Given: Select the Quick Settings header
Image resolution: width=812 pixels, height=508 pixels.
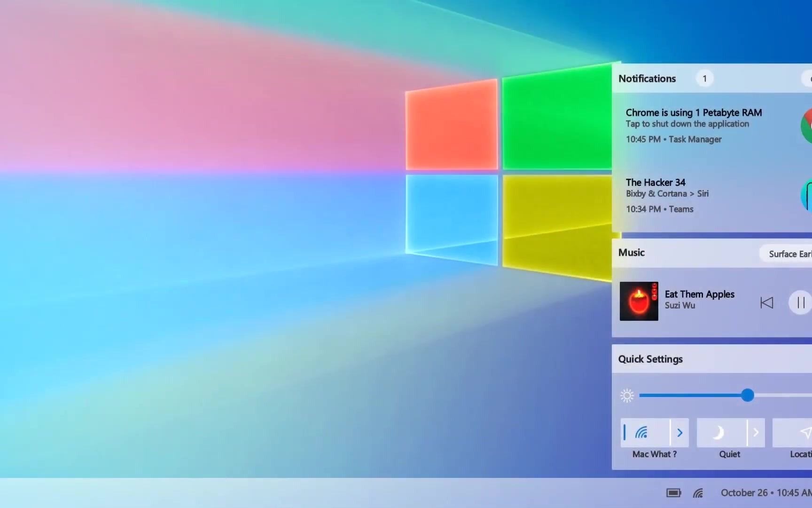Looking at the screenshot, I should [650, 359].
